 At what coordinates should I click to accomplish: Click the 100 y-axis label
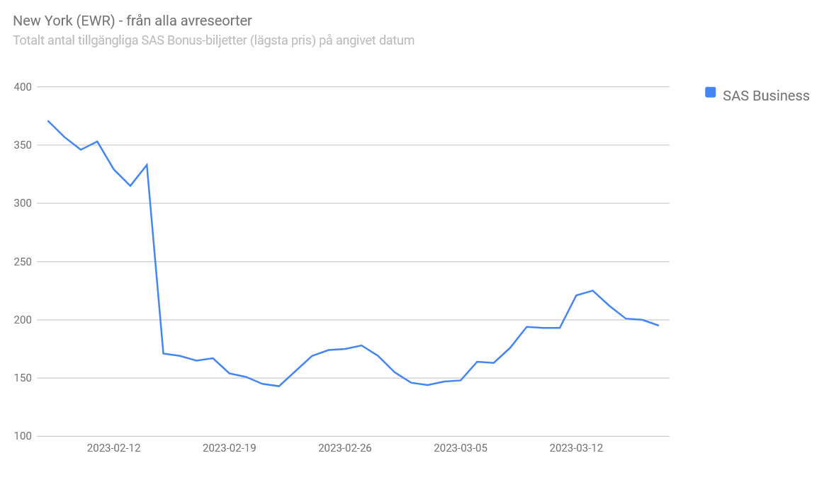click(x=23, y=436)
